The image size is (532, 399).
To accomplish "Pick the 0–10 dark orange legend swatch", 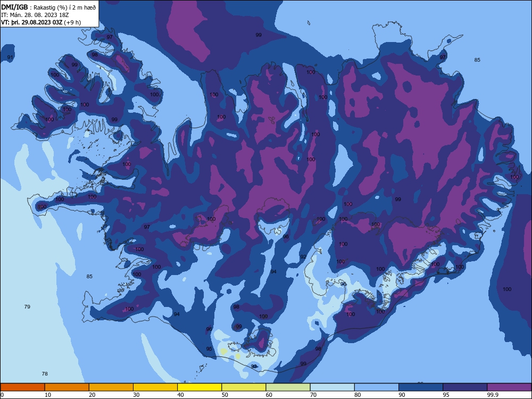I will tap(22, 387).
